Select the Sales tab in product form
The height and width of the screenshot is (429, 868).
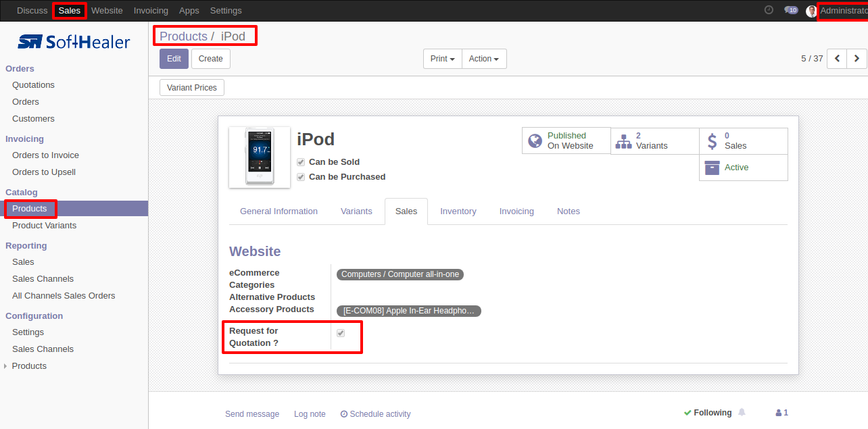[x=406, y=211]
